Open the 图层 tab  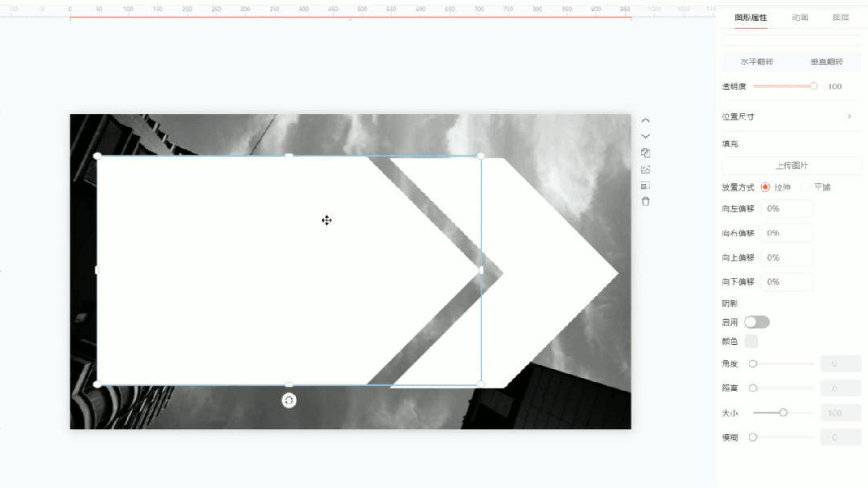coord(841,17)
